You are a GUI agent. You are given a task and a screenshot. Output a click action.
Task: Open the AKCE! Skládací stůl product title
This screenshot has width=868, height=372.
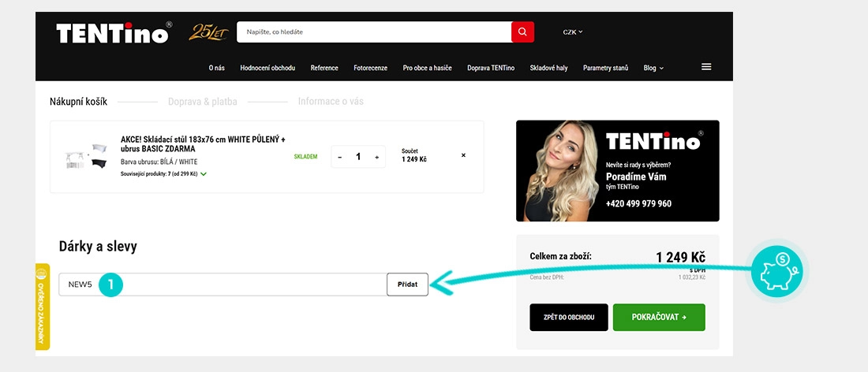tap(203, 144)
